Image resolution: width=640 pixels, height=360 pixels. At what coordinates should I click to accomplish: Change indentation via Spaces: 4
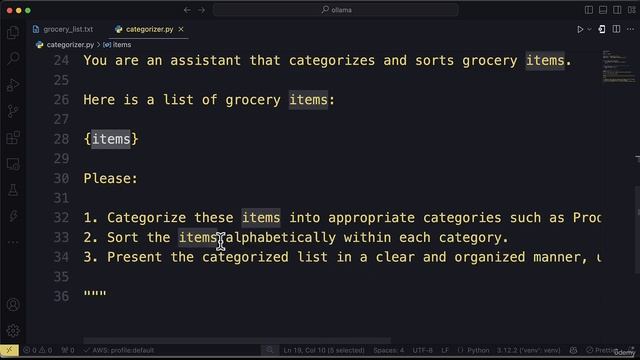click(x=388, y=350)
